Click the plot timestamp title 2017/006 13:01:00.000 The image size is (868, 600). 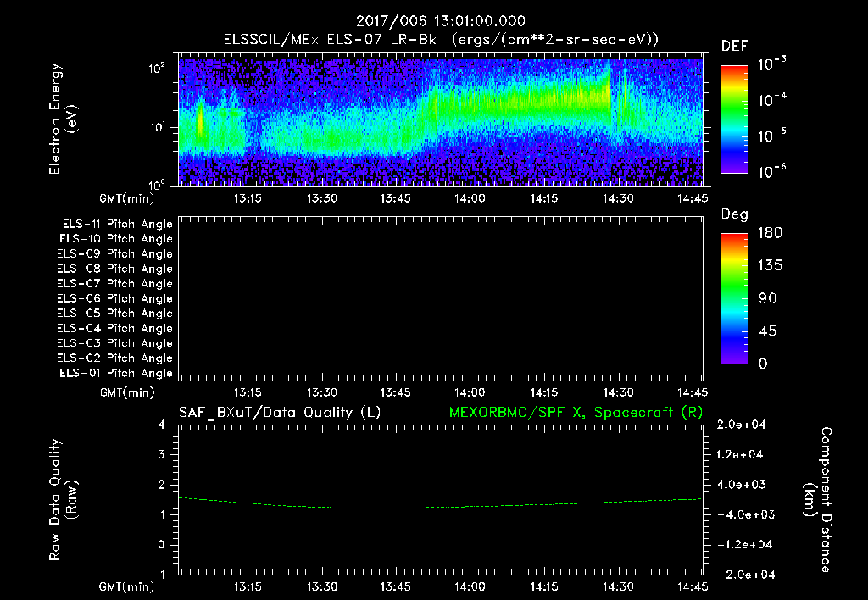pyautogui.click(x=440, y=21)
